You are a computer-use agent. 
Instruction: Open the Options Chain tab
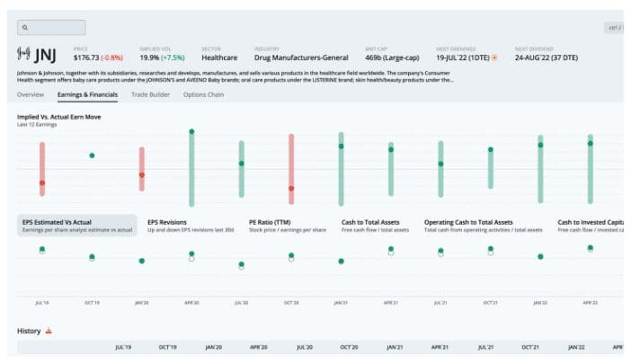pyautogui.click(x=203, y=94)
